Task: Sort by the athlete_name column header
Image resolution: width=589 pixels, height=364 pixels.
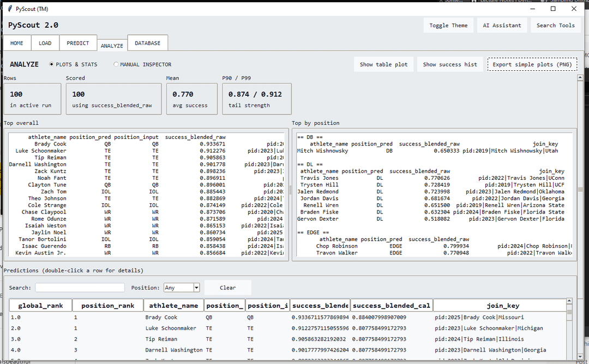Action: click(174, 306)
